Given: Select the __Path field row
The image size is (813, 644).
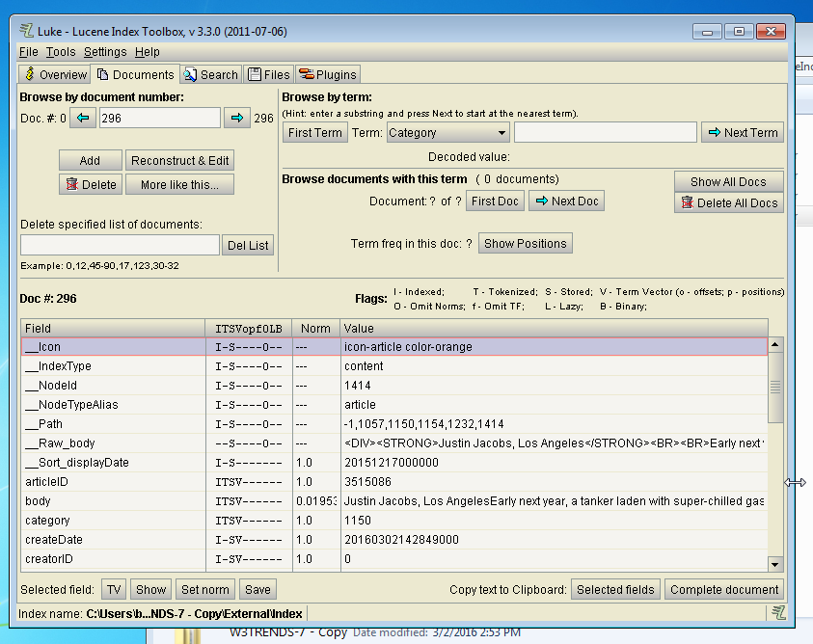Looking at the screenshot, I should (x=394, y=423).
